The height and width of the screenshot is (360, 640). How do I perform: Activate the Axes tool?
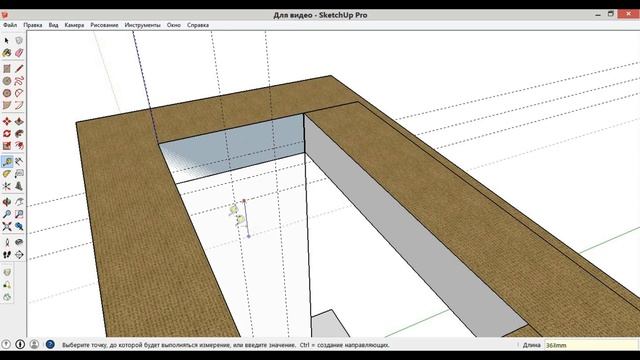tap(7, 186)
